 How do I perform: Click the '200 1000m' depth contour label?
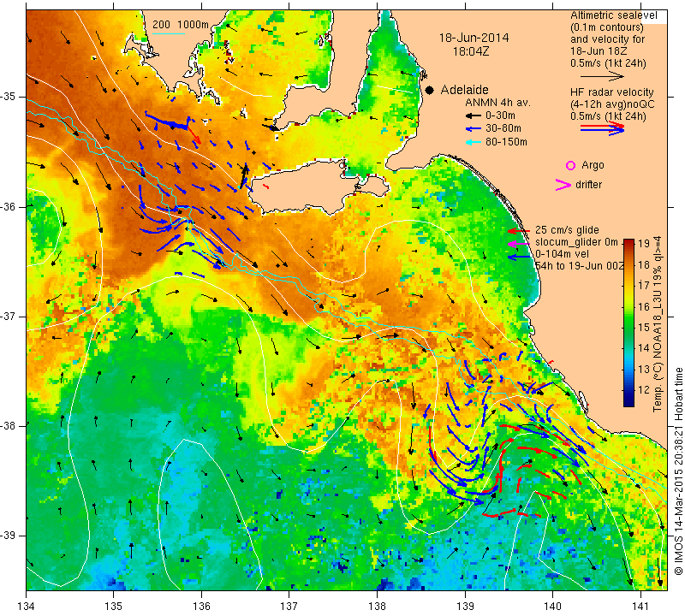(181, 25)
